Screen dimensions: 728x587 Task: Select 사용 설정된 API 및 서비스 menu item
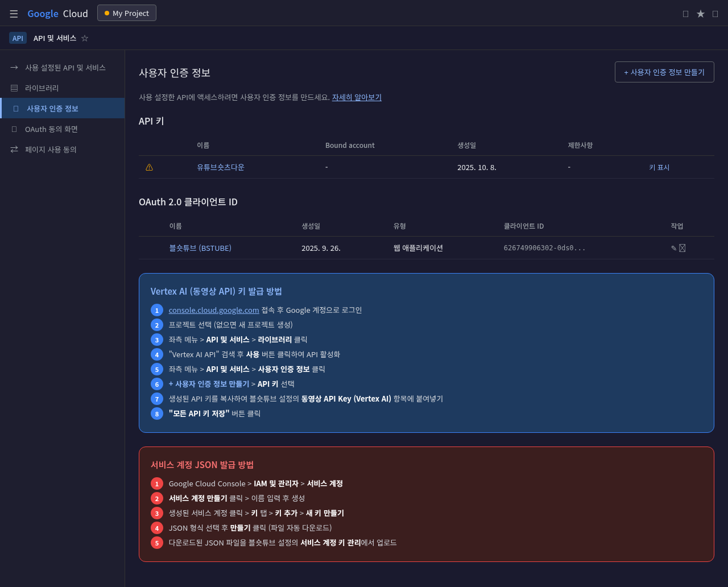pyautogui.click(x=65, y=67)
